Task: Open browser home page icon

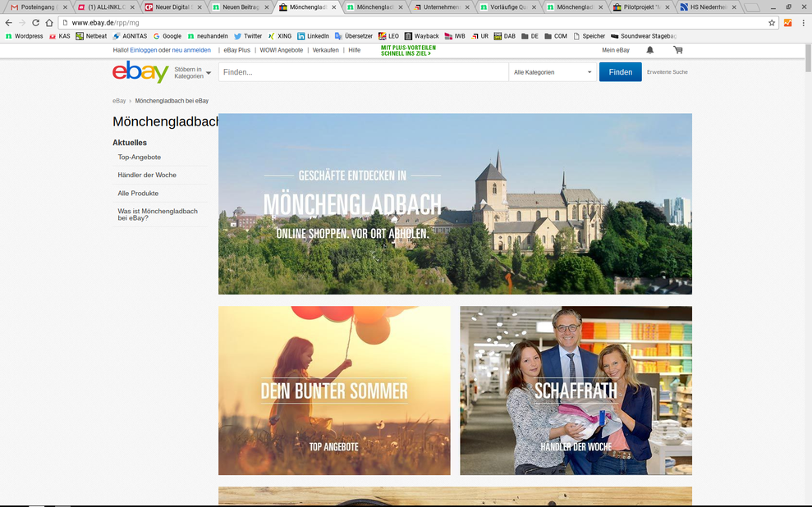Action: (x=49, y=23)
